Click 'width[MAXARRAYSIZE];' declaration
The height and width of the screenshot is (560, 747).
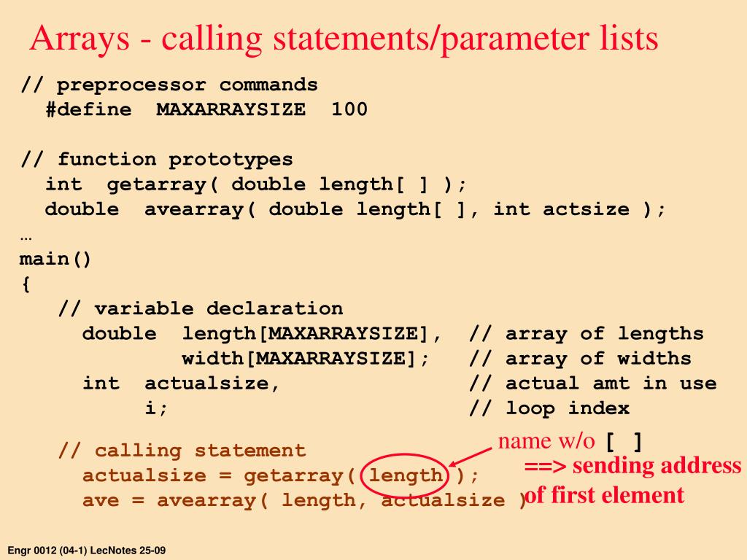[306, 358]
